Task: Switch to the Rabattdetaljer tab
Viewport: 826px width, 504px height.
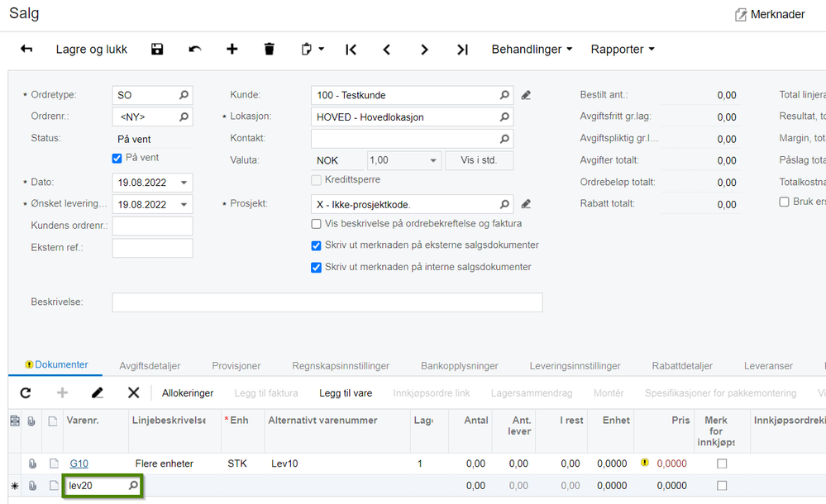Action: click(x=682, y=365)
